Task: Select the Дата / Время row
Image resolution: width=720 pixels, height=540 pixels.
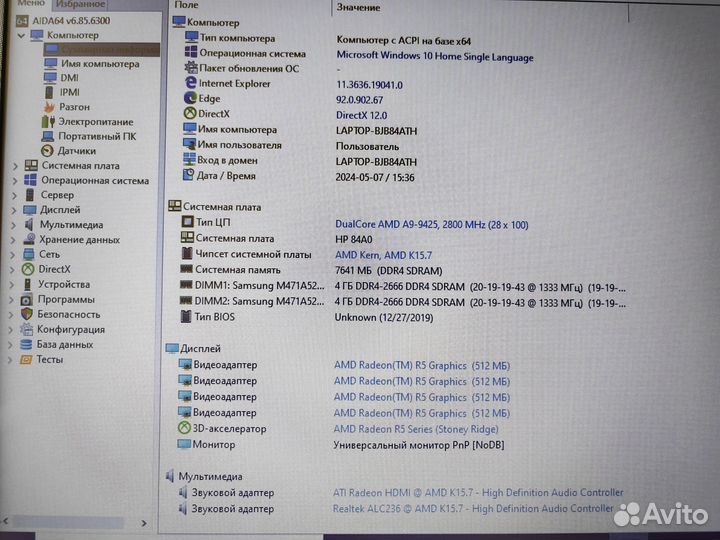Action: coord(298,176)
